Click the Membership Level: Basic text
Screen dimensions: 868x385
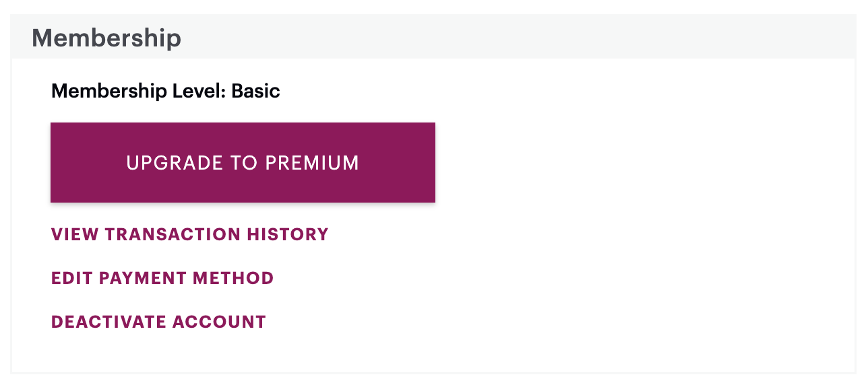(x=166, y=91)
